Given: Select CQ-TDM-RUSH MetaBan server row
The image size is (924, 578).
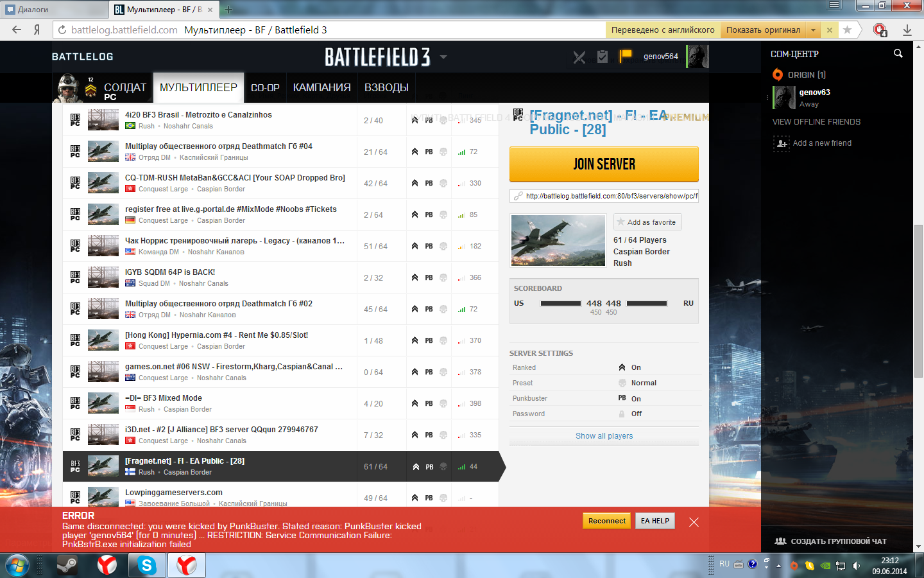Looking at the screenshot, I should click(280, 183).
